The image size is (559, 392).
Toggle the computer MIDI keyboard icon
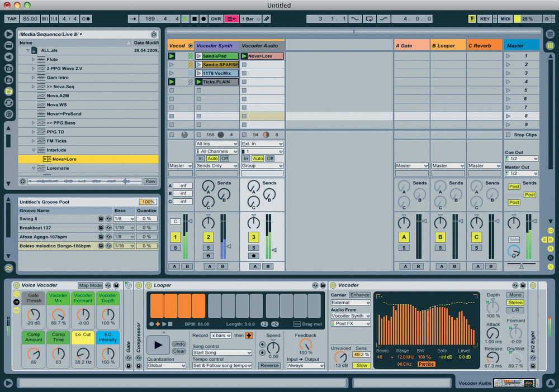tap(472, 19)
